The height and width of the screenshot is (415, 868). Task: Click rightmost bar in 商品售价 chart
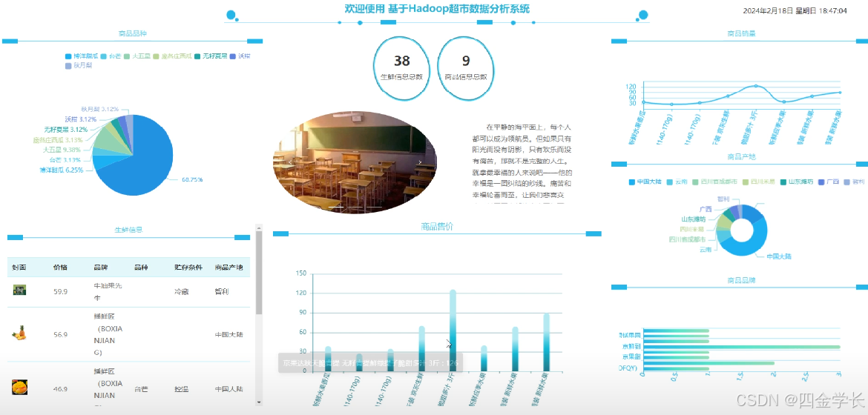pos(546,342)
